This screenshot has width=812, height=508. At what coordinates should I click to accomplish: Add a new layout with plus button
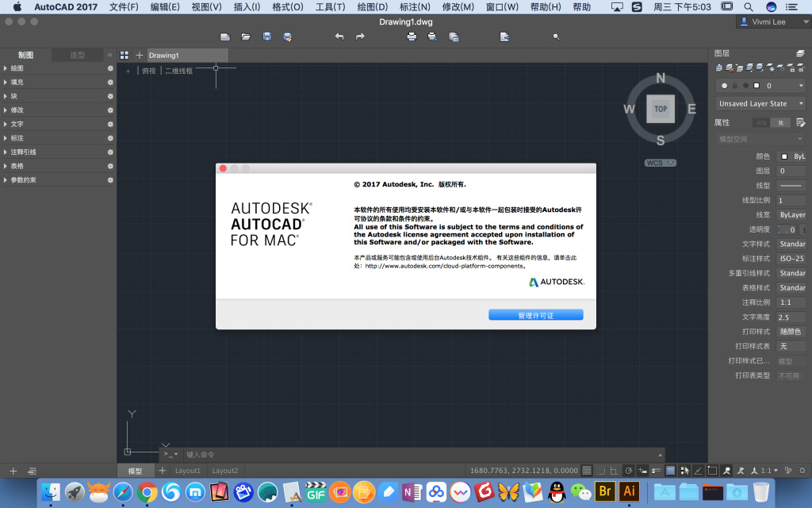[x=162, y=471]
